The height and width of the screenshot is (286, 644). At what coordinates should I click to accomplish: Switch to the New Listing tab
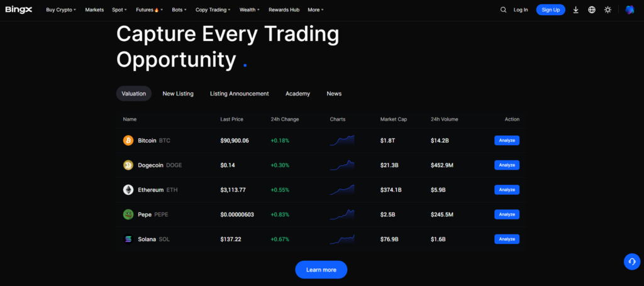(178, 94)
